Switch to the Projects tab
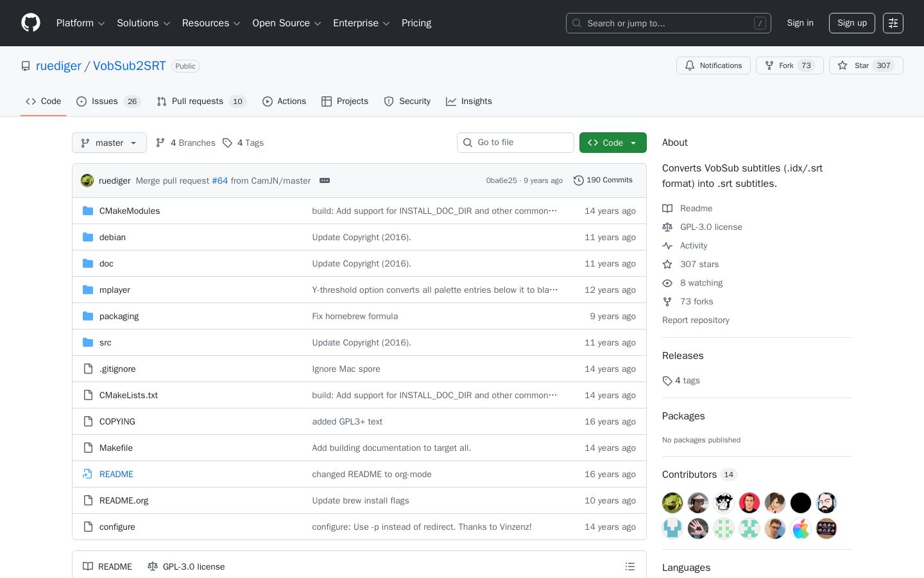The height and width of the screenshot is (578, 924). click(x=345, y=101)
